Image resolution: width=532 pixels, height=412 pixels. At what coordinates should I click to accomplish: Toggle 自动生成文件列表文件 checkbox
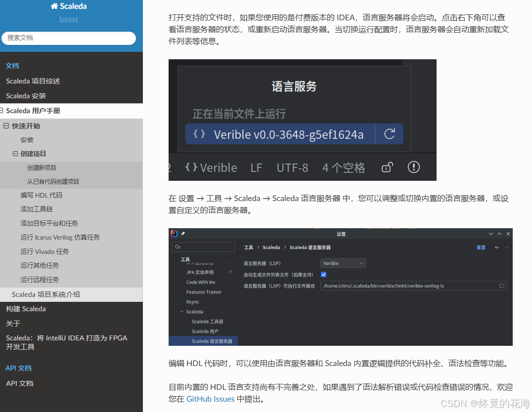coord(324,275)
